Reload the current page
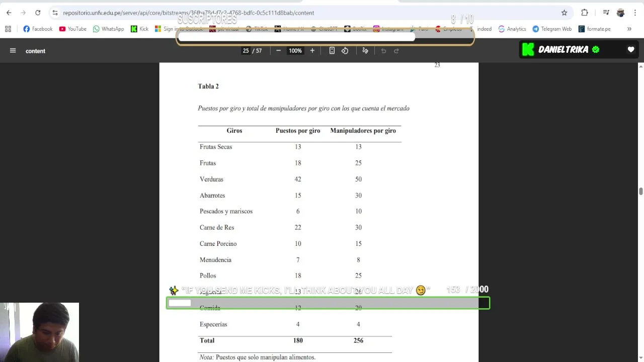The height and width of the screenshot is (362, 644). point(38,13)
